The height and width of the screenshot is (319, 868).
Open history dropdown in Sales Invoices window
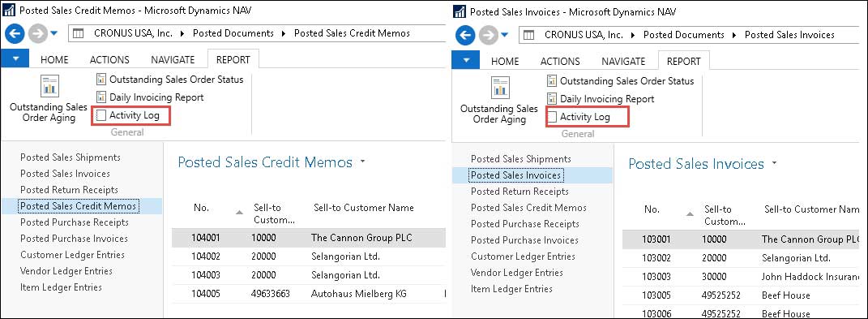(504, 36)
